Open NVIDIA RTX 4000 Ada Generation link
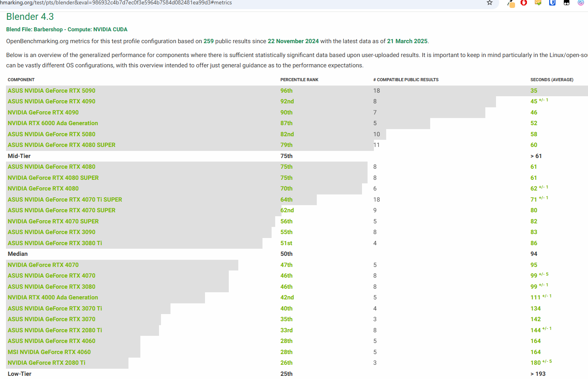 click(53, 297)
